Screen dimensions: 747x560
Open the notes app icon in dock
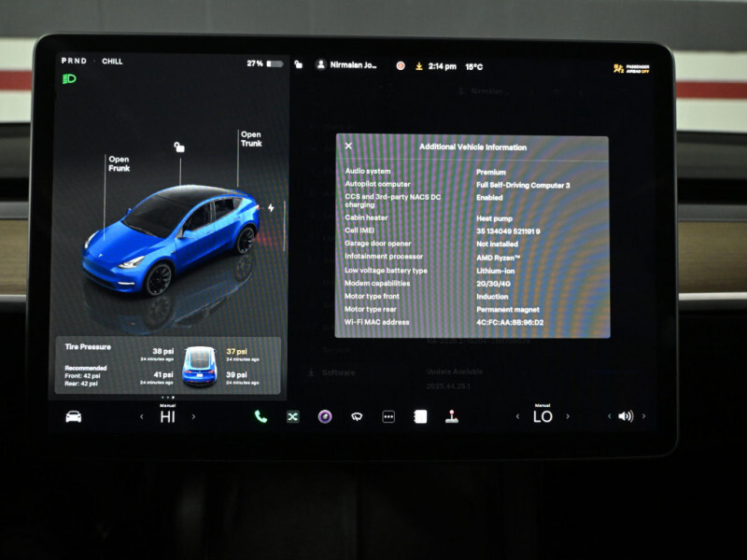[x=420, y=416]
